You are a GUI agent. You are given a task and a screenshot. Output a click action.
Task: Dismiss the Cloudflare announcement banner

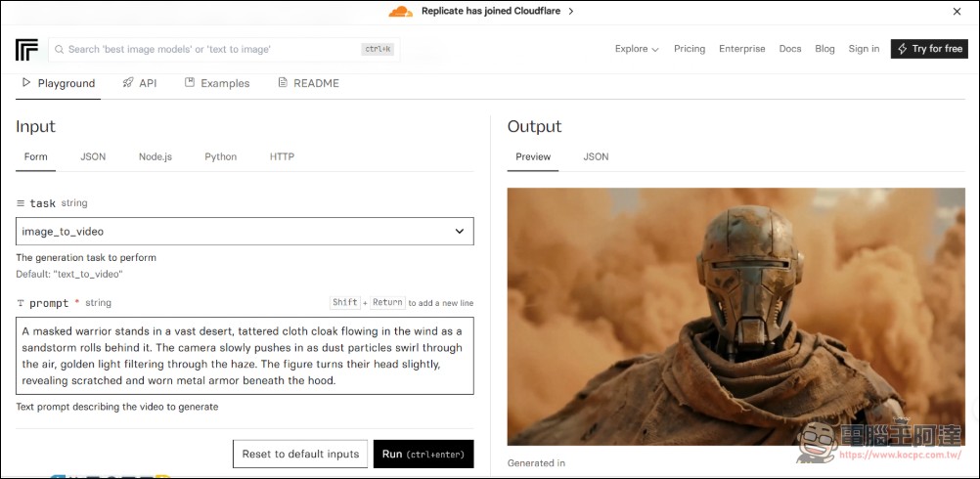[x=957, y=12]
